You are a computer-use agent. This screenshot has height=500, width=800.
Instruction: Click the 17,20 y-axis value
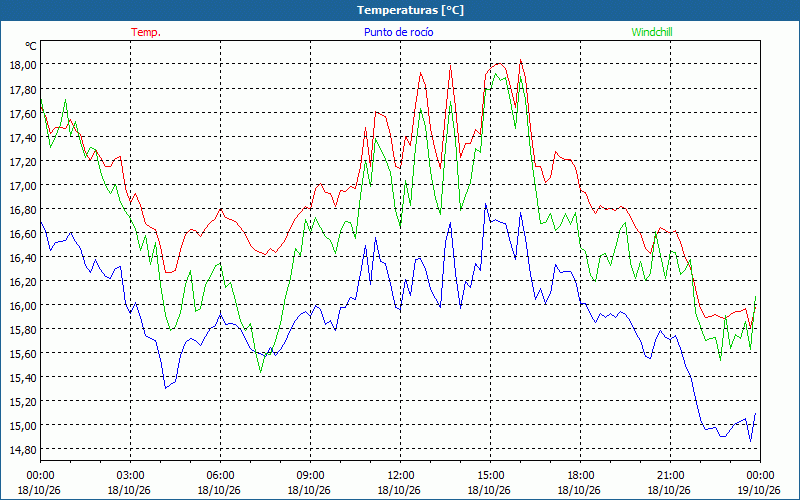click(x=23, y=161)
